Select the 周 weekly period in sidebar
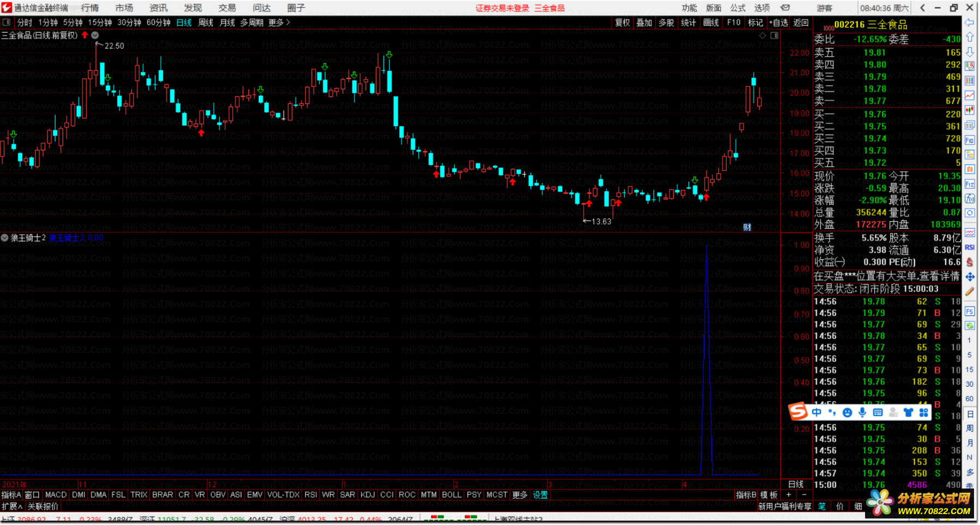The height and width of the screenshot is (525, 980). pyautogui.click(x=970, y=428)
